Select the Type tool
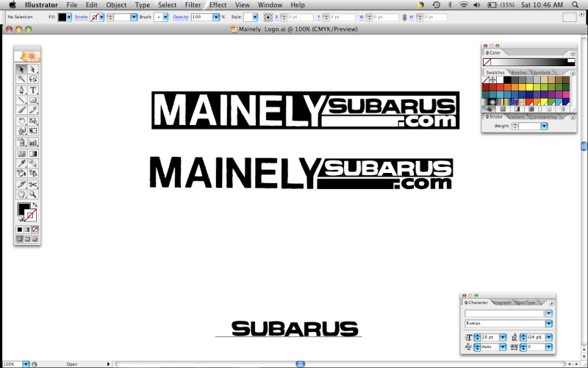 click(33, 90)
